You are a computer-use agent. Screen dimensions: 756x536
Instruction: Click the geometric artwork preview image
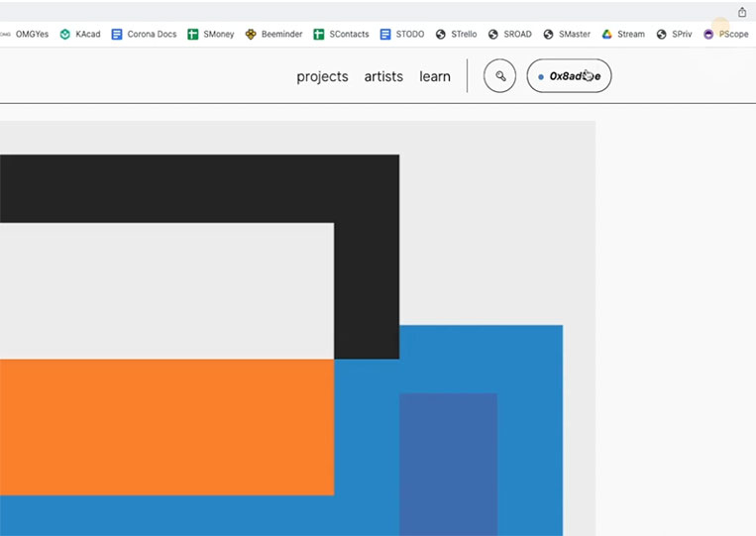tap(297, 328)
